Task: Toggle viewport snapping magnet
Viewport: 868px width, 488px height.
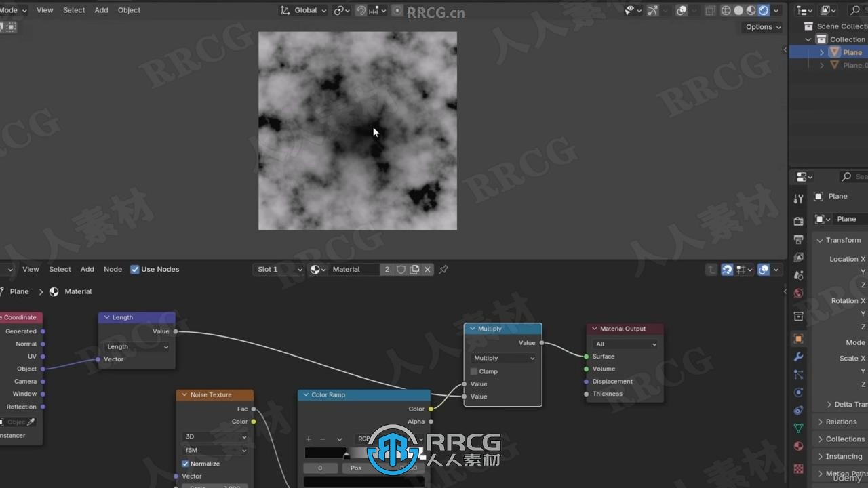Action: tap(361, 10)
